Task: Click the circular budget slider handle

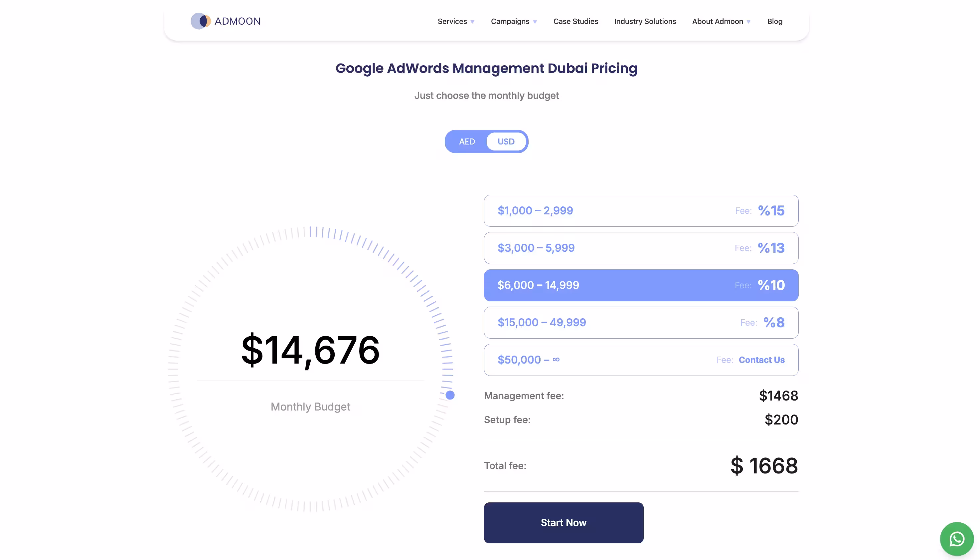Action: pyautogui.click(x=450, y=395)
